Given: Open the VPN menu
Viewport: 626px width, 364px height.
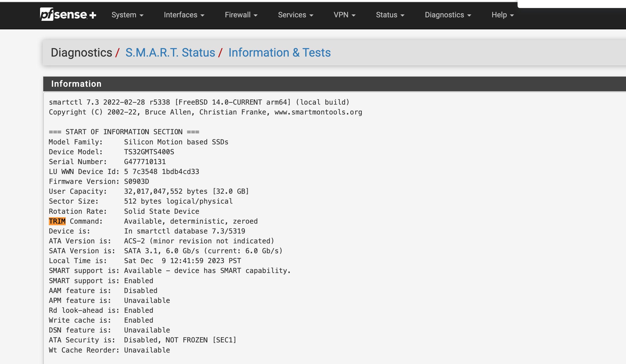Looking at the screenshot, I should pyautogui.click(x=345, y=15).
